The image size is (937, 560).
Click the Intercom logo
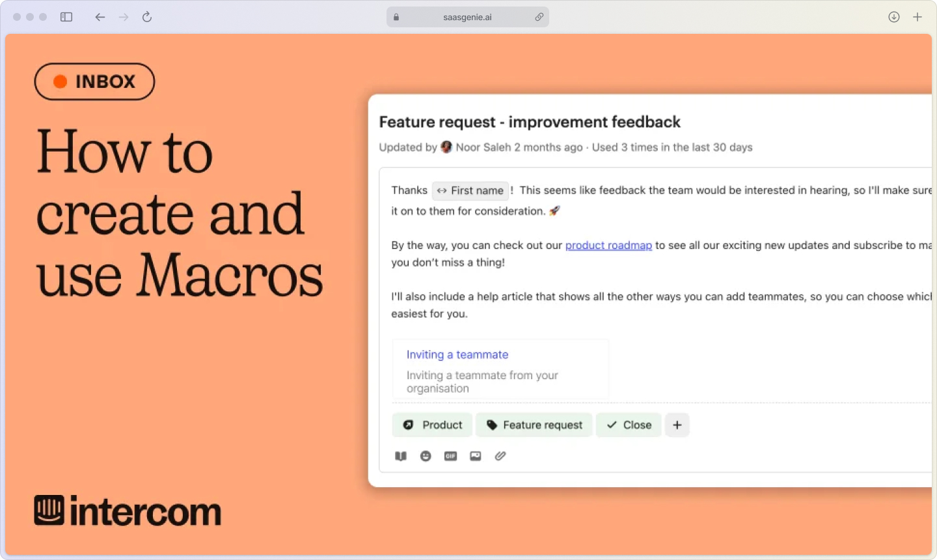(127, 511)
